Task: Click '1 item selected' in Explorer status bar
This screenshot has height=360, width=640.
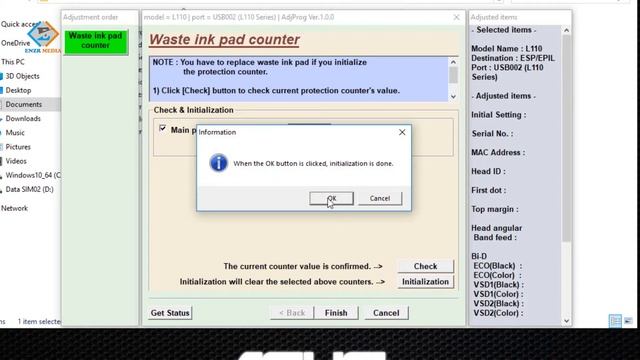Action: pyautogui.click(x=39, y=322)
